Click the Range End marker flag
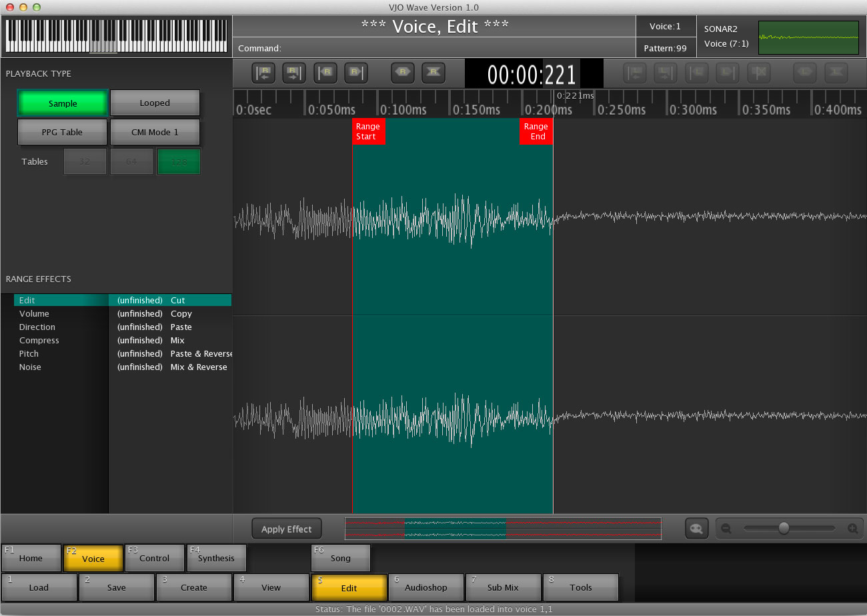 pyautogui.click(x=536, y=131)
